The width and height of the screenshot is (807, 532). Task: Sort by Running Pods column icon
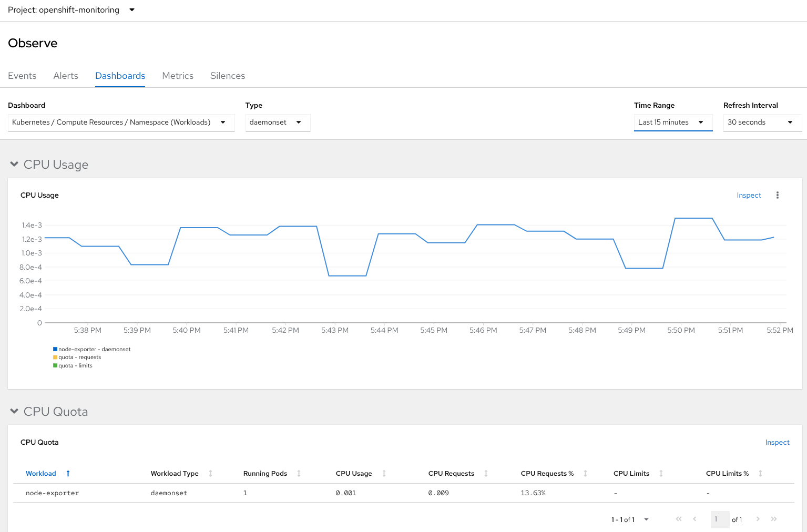(299, 474)
